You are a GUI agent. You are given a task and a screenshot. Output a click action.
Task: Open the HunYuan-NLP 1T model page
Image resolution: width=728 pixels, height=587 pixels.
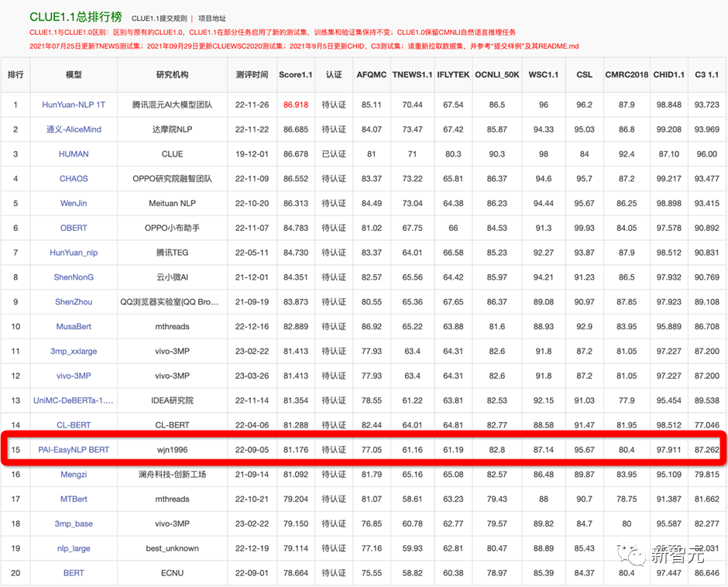(x=73, y=105)
